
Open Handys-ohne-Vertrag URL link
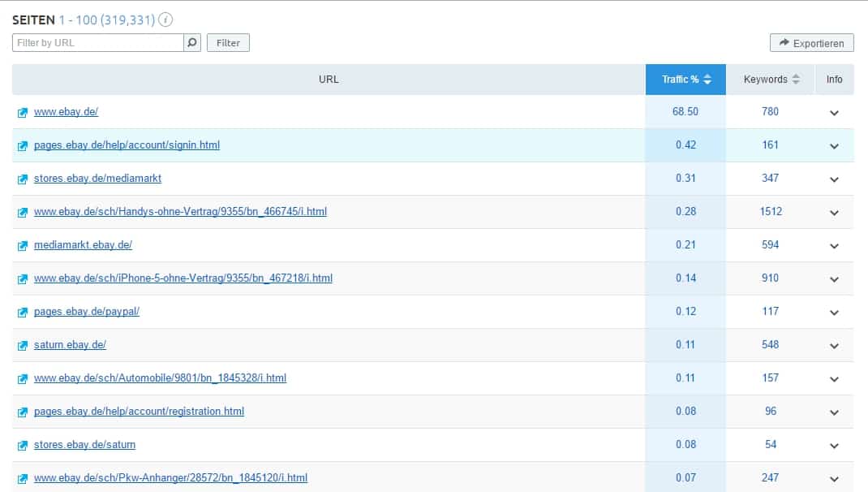click(180, 211)
